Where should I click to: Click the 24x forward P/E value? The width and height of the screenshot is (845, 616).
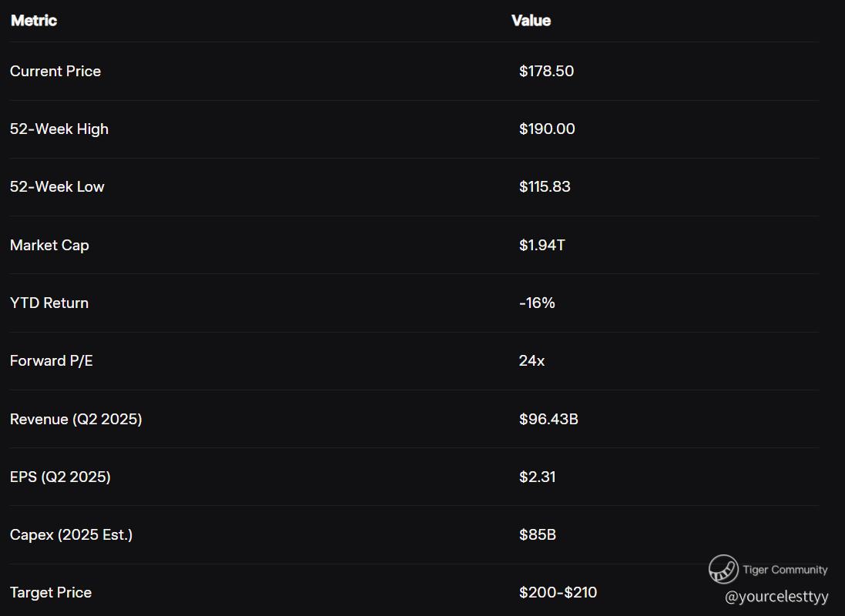531,360
